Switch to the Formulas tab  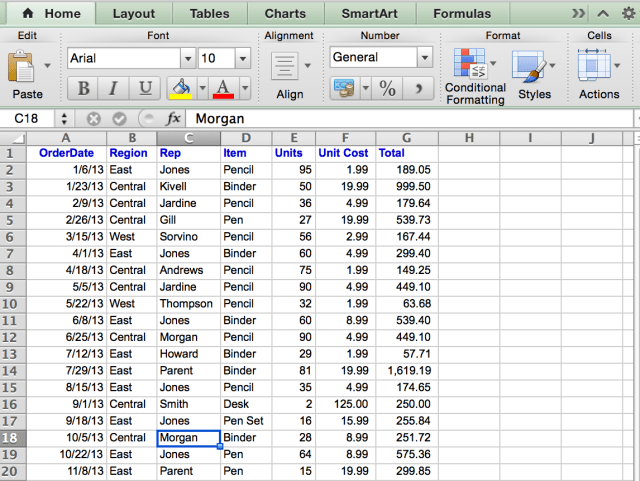(461, 14)
